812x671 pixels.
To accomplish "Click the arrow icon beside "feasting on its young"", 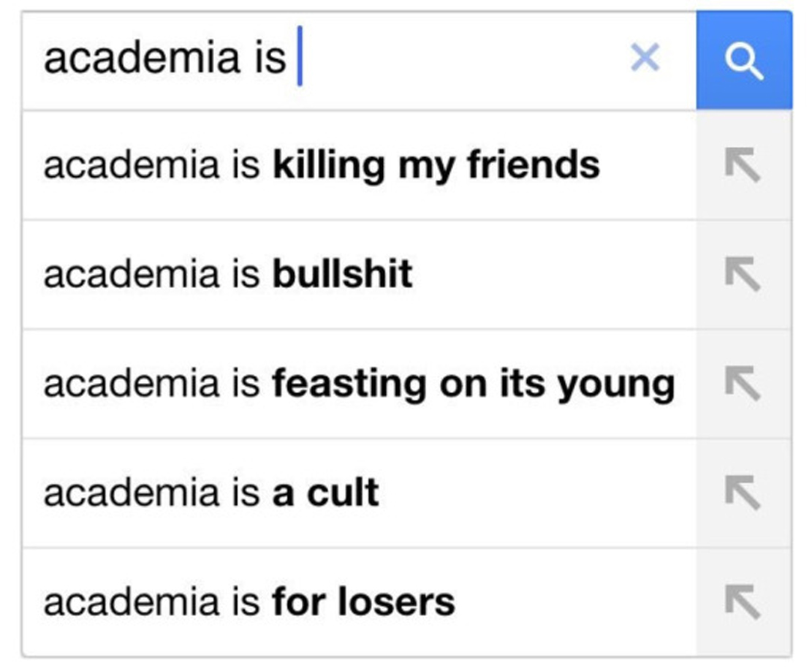I will (x=743, y=384).
